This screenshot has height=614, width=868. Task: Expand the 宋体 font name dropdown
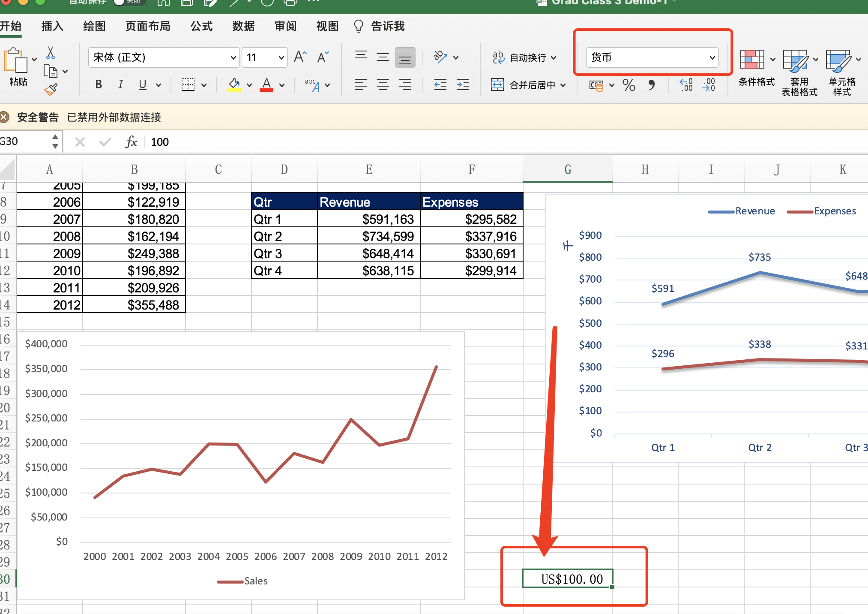233,57
